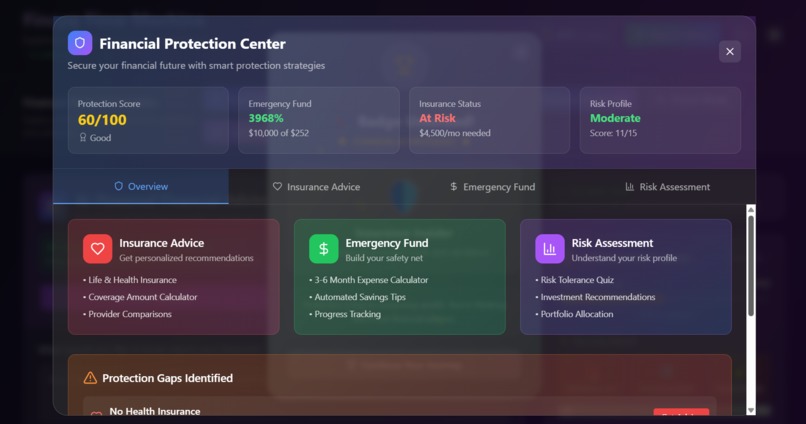Open the Insurance Advice card title
806x424 pixels.
point(161,243)
